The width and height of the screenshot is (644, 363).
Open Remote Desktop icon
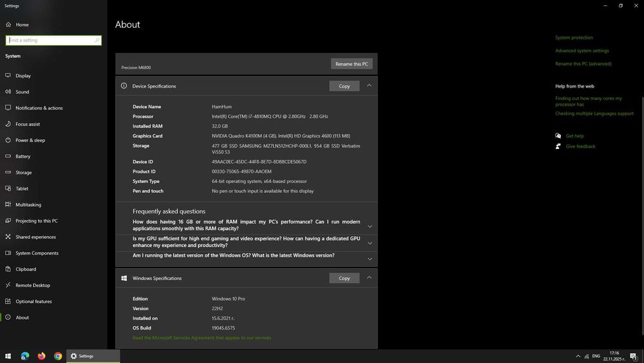pyautogui.click(x=8, y=285)
